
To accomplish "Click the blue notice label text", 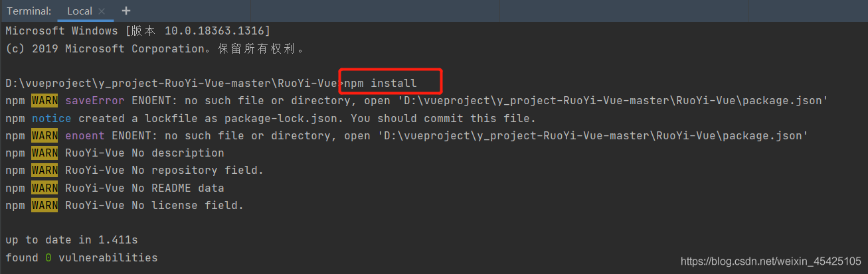I will [52, 118].
